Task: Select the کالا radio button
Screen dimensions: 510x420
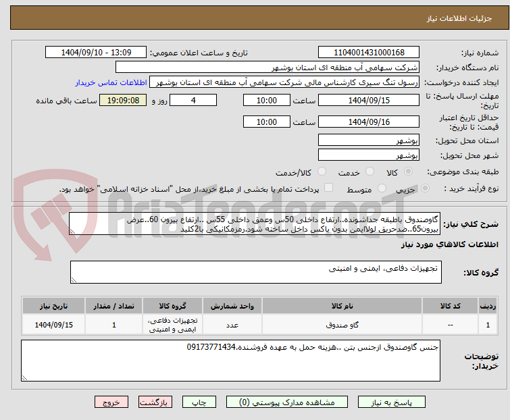Action: 408,172
